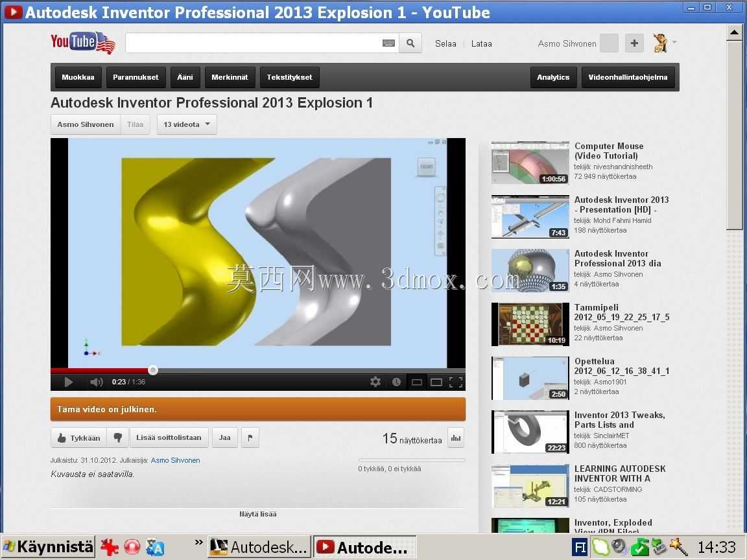The width and height of the screenshot is (747, 560).
Task: Open Opettelua 2012_06_12 video title
Action: [x=622, y=366]
